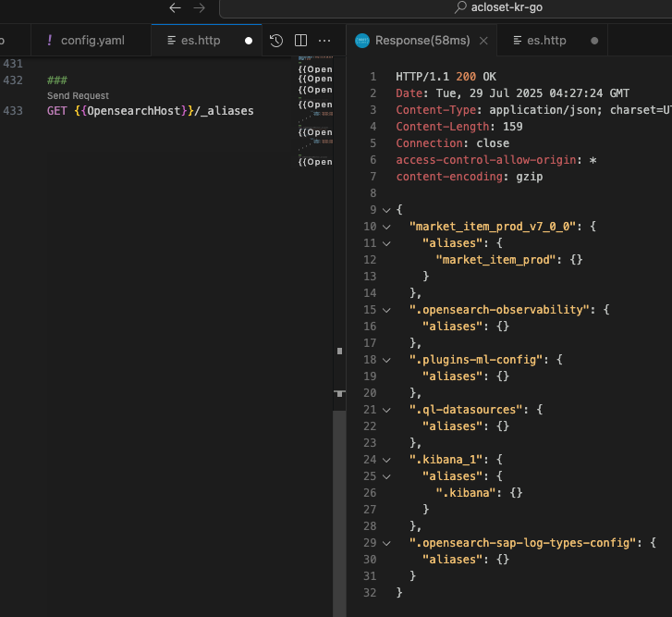Open the More Actions ellipsis menu
Viewport: 672px width, 617px height.
324,41
